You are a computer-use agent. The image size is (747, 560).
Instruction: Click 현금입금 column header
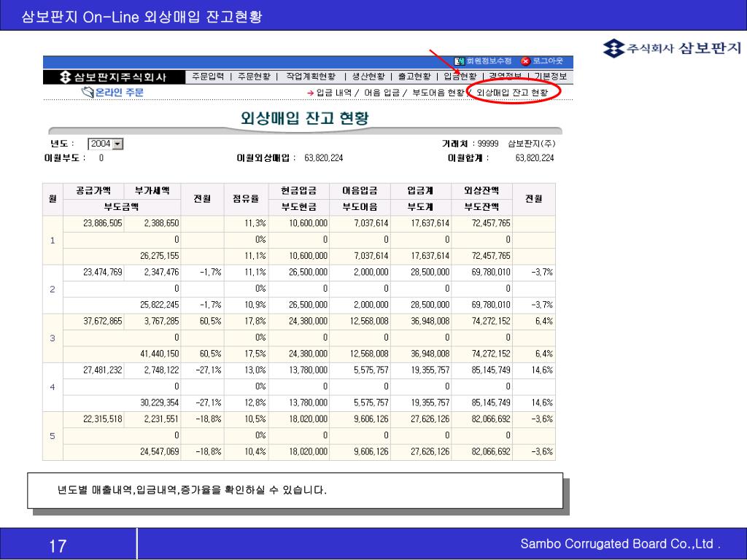point(298,190)
